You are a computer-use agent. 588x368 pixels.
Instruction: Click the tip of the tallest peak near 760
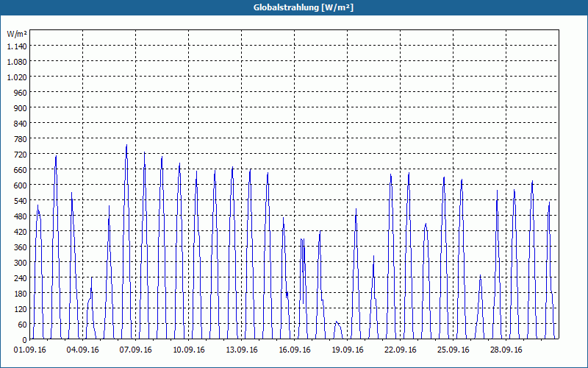click(126, 145)
